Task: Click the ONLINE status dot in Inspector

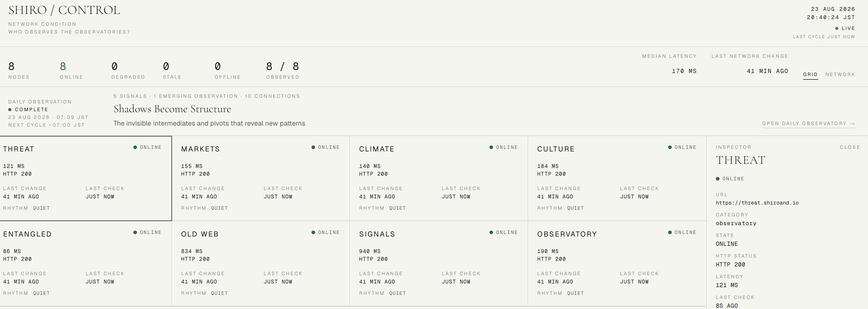Action: [718, 178]
